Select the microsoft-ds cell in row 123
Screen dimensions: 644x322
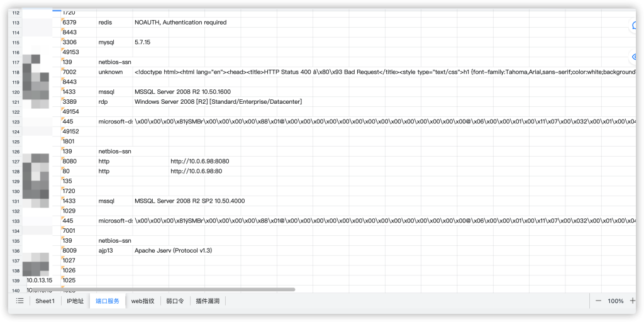[114, 121]
